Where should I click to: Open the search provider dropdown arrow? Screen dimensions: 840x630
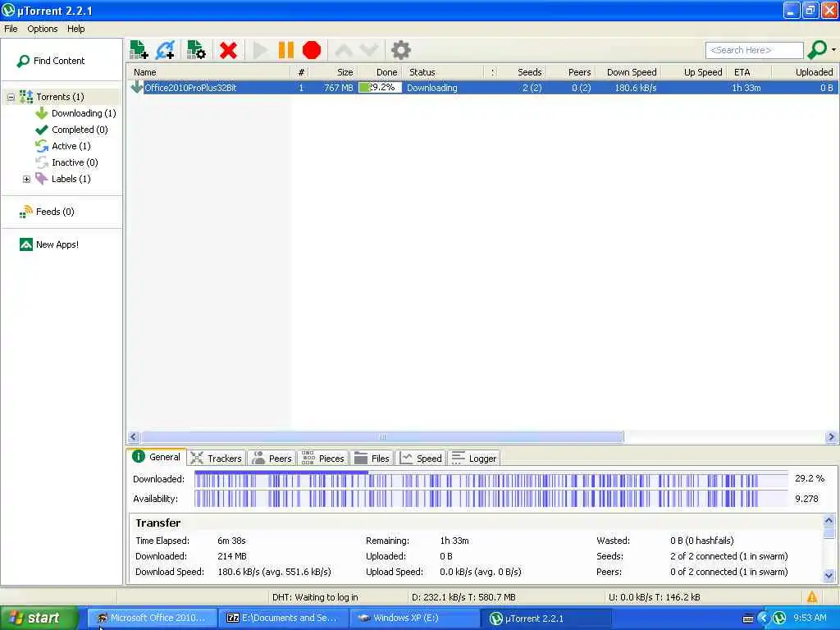(x=833, y=50)
